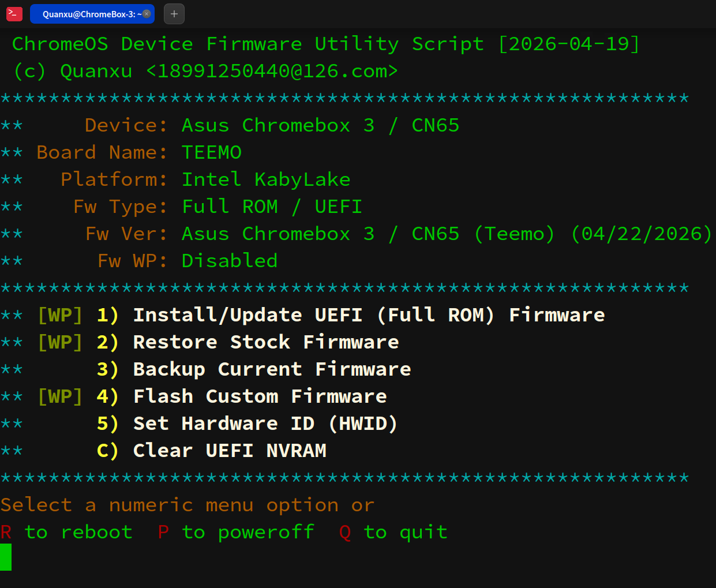Viewport: 716px width, 588px height.
Task: Click the green cursor block in the terminal
Action: click(5, 557)
